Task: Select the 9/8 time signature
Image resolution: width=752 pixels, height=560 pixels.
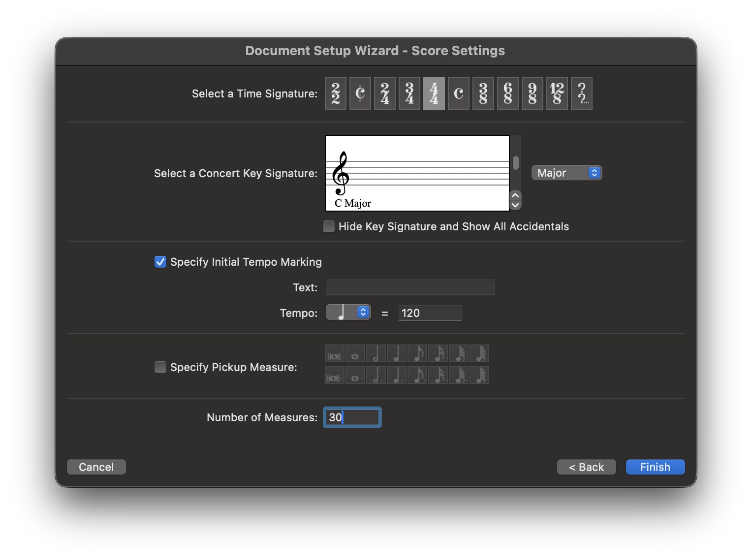Action: pyautogui.click(x=532, y=93)
